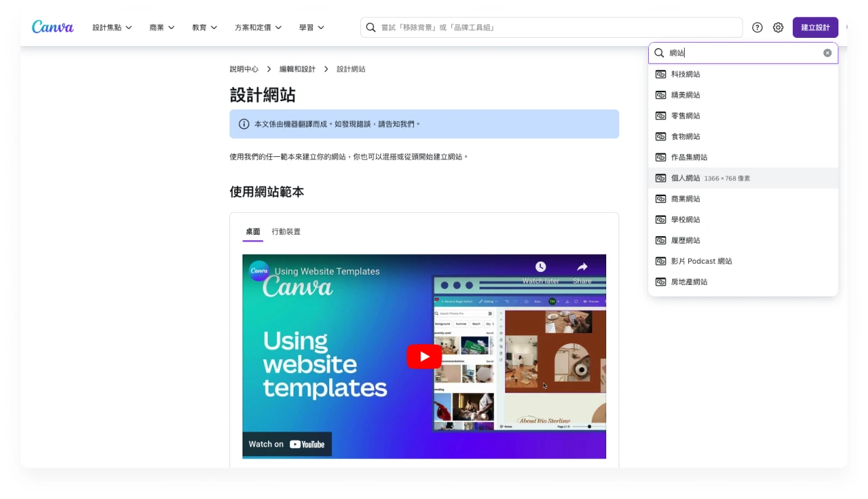Clear the 網站 search text with X icon

827,53
